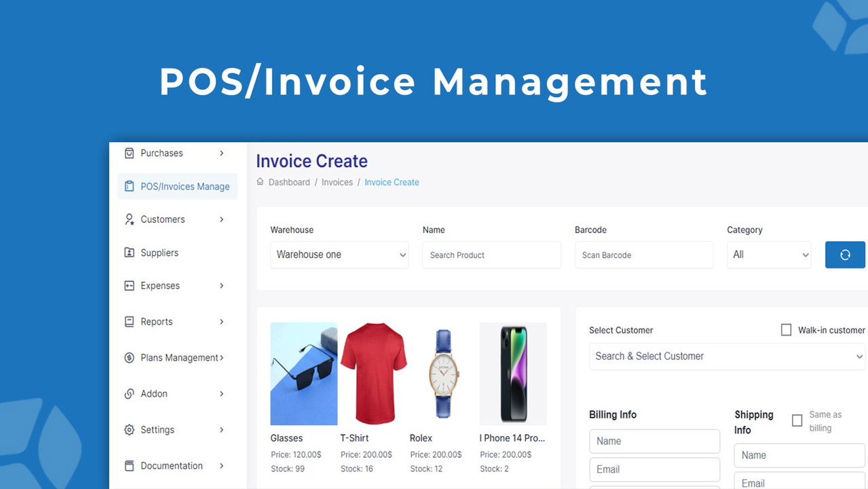
Task: Enable the Walk-in customer checkbox
Action: point(786,330)
